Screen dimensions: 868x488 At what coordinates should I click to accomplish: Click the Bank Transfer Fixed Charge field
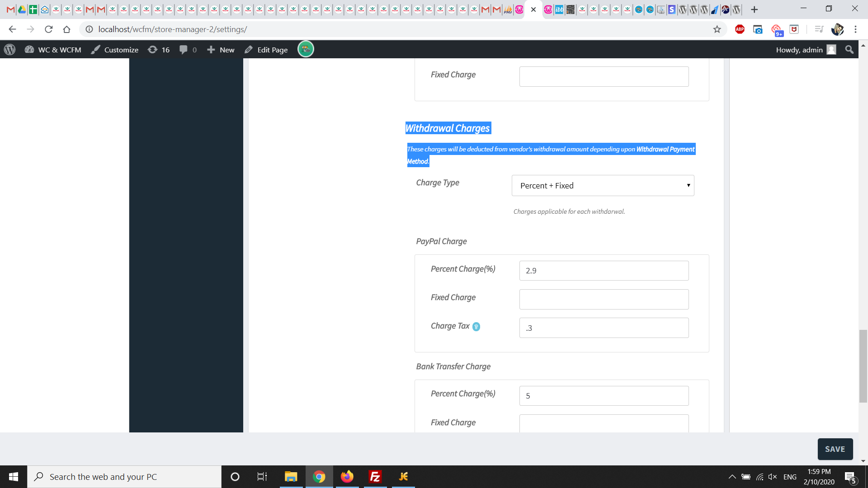[604, 423]
